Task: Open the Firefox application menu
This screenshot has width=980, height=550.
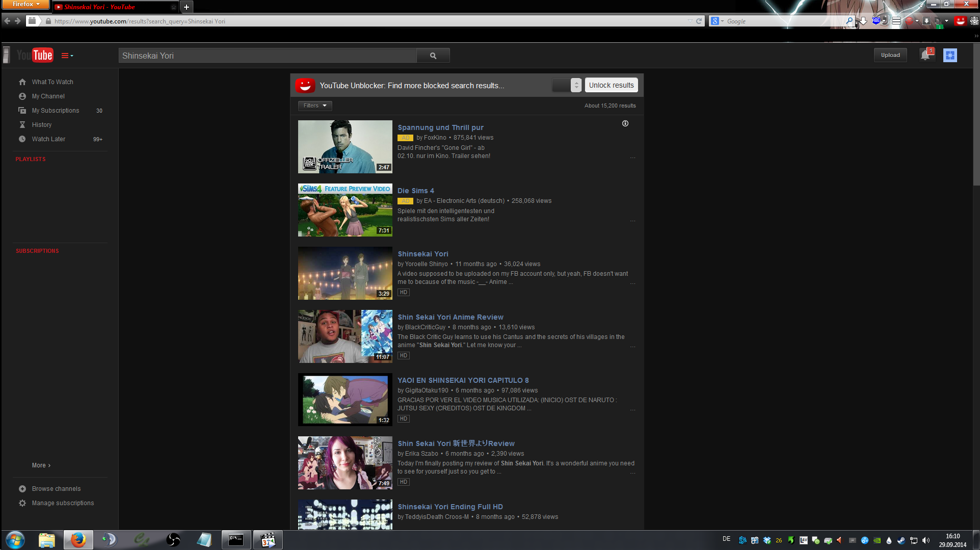Action: [25, 4]
